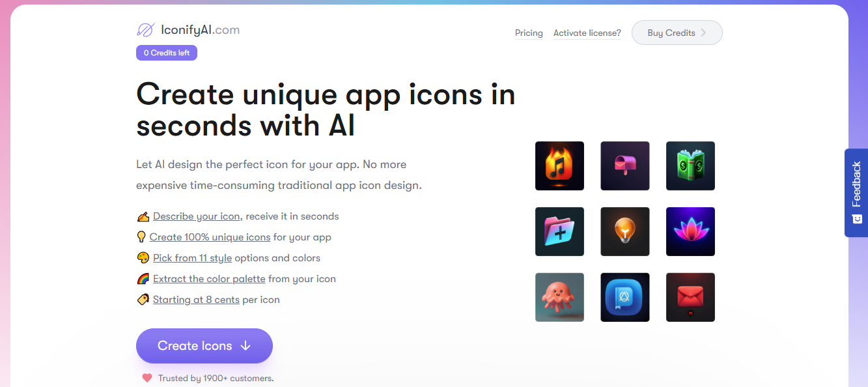Click the Buy Credits button
Viewport: 868px width, 387px height.
click(x=677, y=33)
